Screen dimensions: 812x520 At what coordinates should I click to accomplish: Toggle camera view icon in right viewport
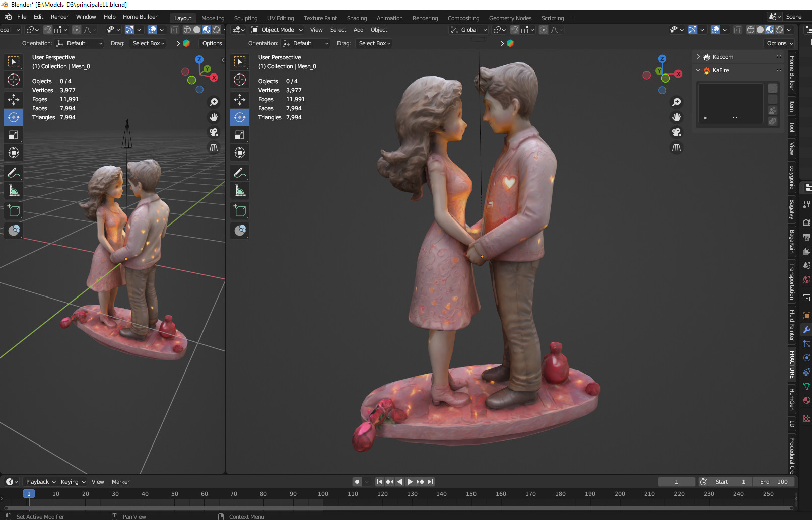[676, 132]
